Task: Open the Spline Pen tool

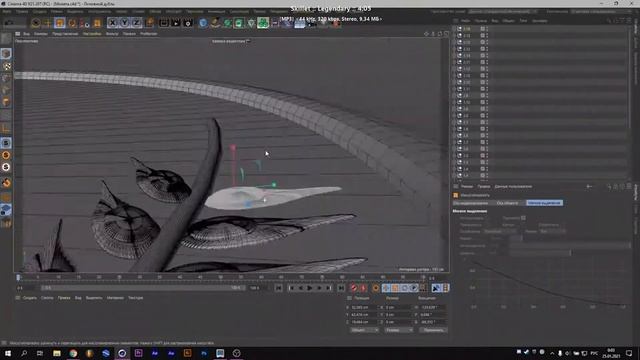Action: tap(215, 23)
